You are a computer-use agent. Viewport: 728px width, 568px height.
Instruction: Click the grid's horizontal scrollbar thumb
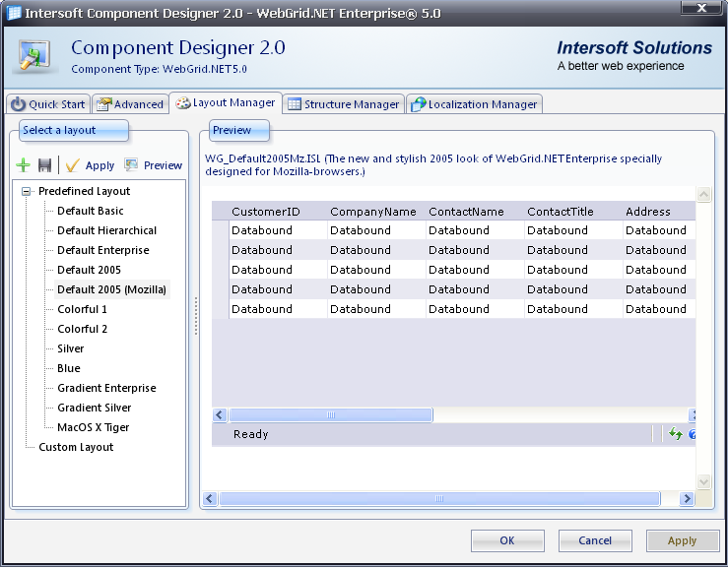[x=331, y=414]
